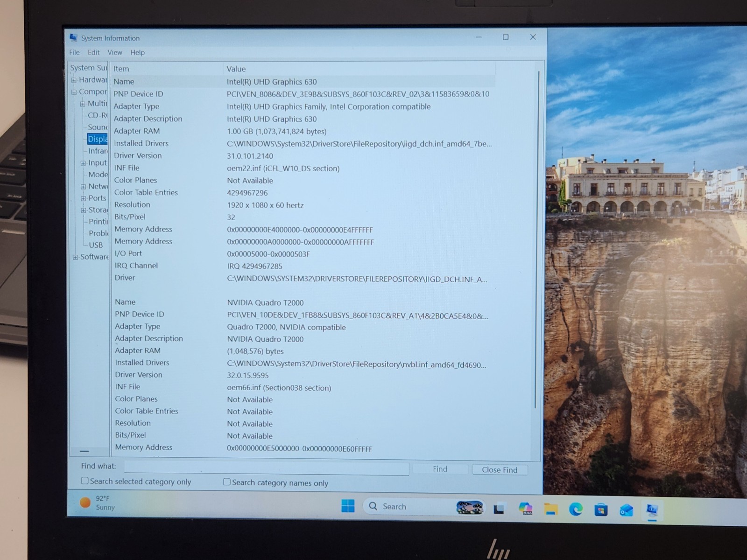Screen dimensions: 747x560
Task: Click System Information icon on the taskbar
Action: tap(652, 510)
